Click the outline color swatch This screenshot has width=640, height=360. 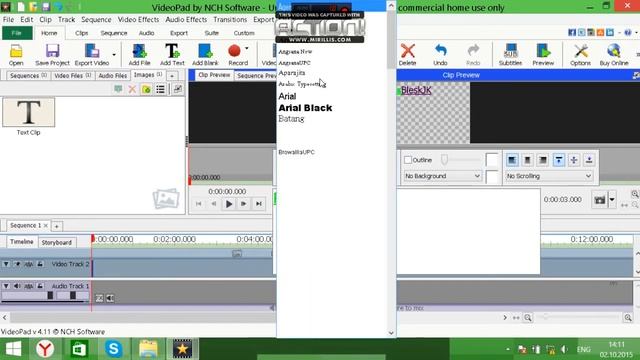[492, 160]
